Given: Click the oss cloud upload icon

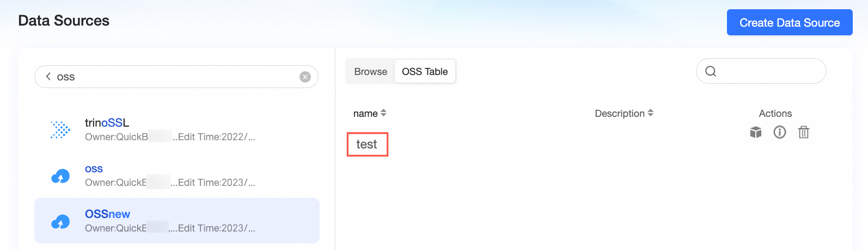Looking at the screenshot, I should [x=60, y=176].
